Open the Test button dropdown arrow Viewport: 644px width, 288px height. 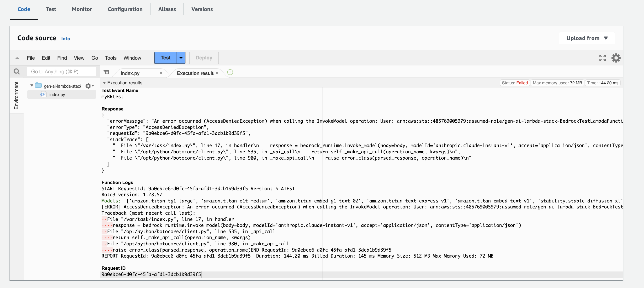pyautogui.click(x=181, y=58)
